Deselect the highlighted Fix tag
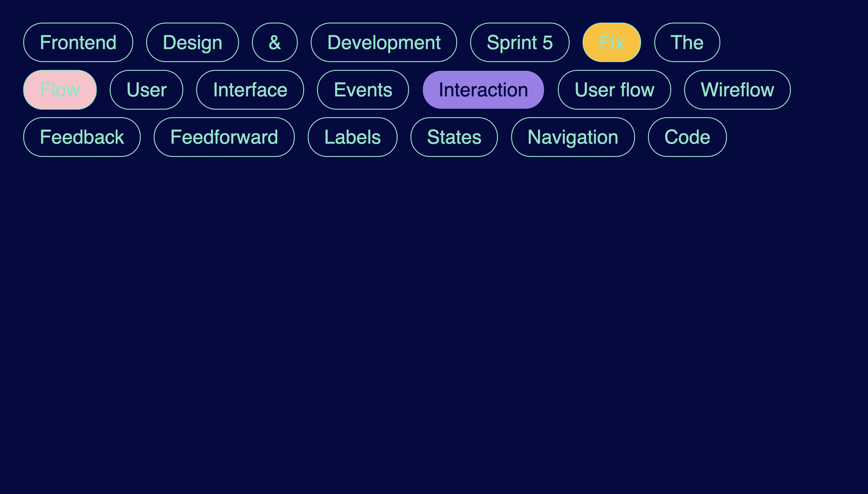This screenshot has height=494, width=868. 612,42
